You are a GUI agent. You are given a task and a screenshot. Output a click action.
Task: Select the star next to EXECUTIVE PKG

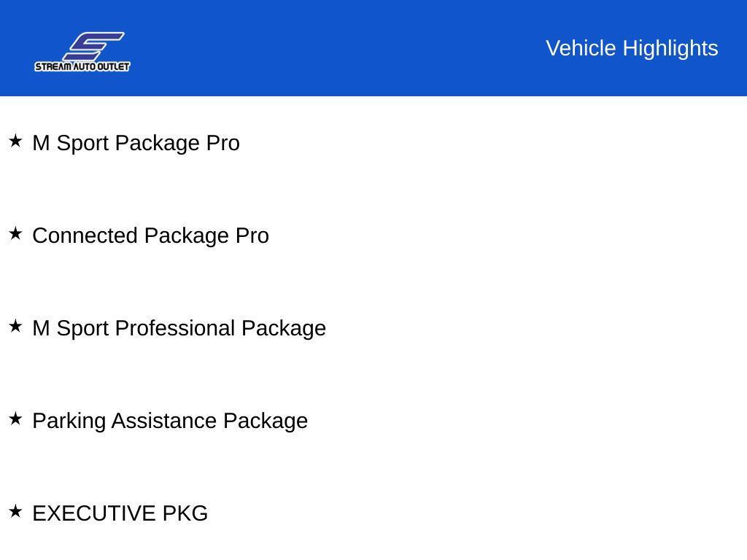click(15, 512)
